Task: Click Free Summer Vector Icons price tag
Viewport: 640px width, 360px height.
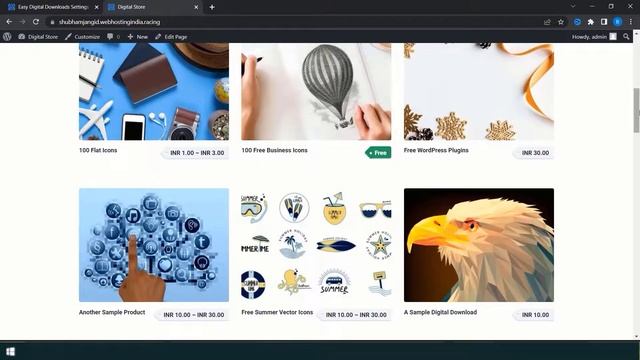Action: pos(355,315)
